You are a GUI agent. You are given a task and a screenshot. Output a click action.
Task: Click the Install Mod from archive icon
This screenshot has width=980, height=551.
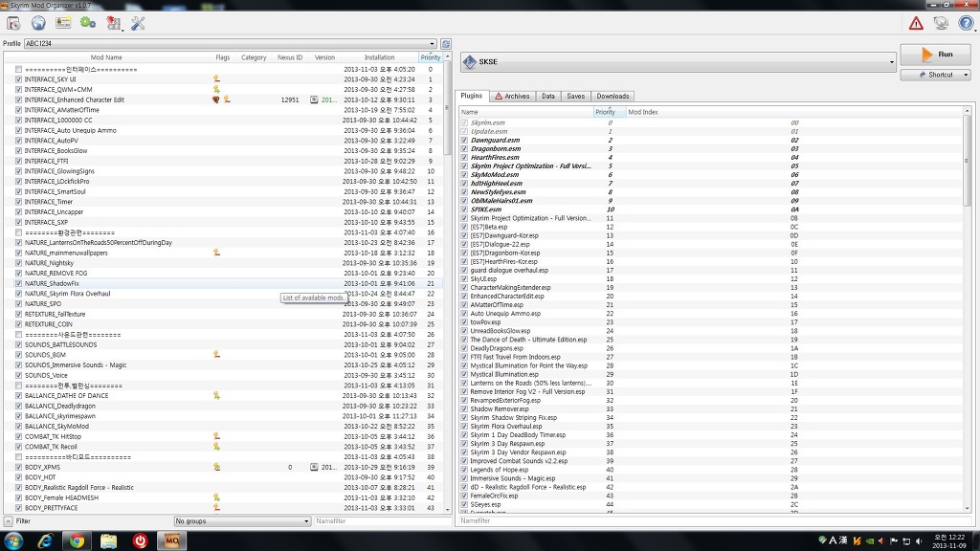coord(13,24)
